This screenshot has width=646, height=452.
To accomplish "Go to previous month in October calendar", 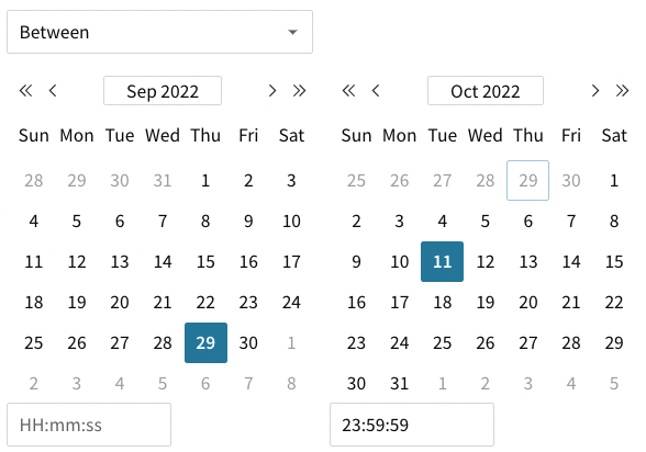I will (375, 91).
